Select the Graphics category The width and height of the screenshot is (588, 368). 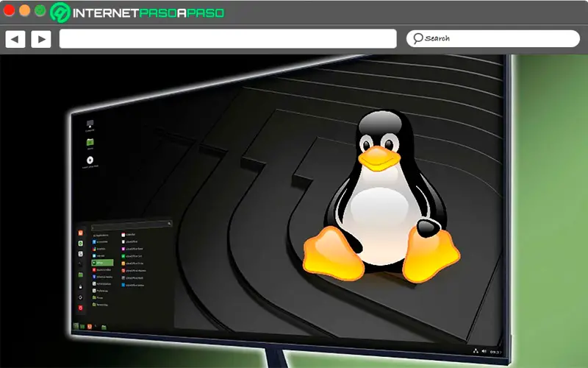pos(99,249)
